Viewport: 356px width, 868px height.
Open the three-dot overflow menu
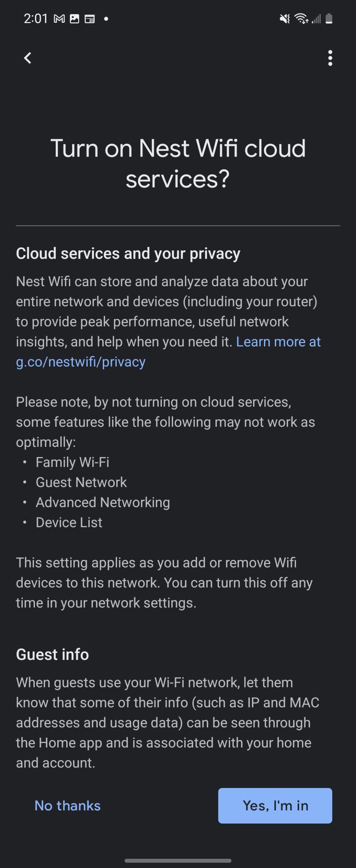pyautogui.click(x=330, y=58)
